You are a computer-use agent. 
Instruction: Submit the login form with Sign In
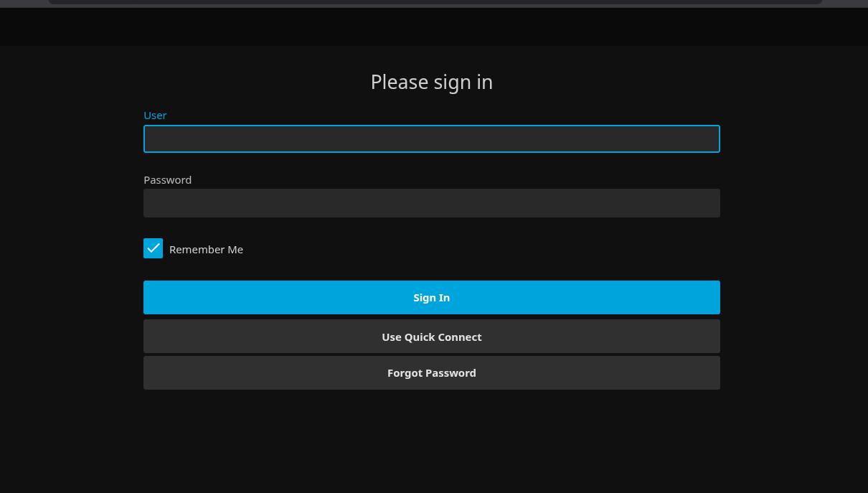coord(431,298)
